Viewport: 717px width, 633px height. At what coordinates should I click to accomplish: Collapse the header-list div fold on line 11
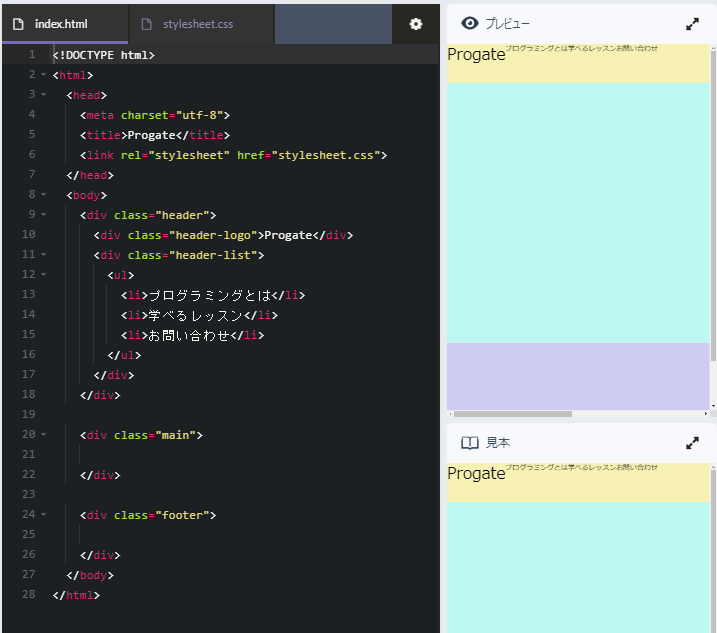(x=43, y=255)
